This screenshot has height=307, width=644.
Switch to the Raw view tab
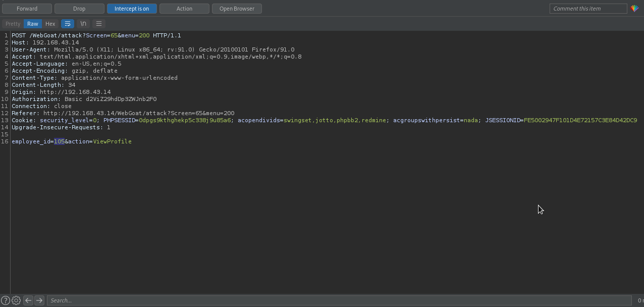33,24
